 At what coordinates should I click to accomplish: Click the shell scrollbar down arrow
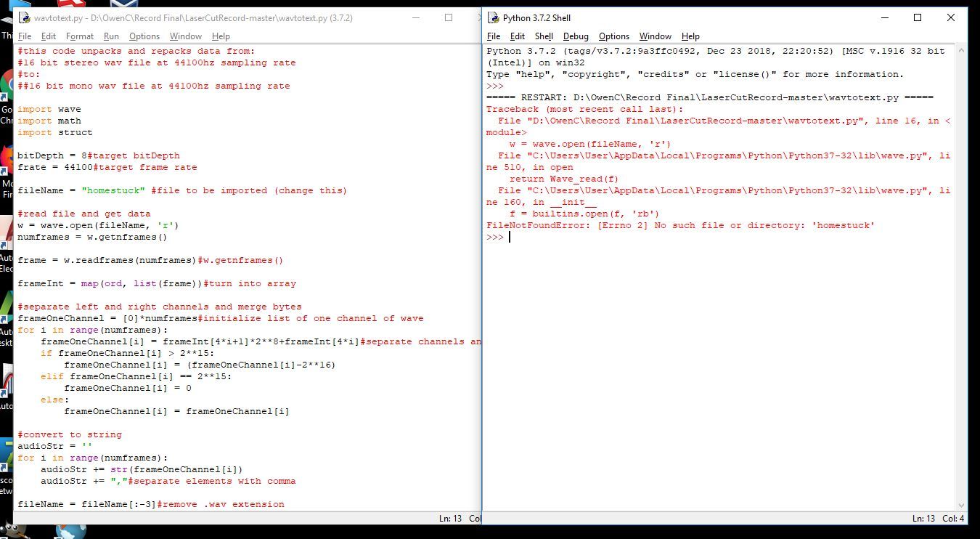[x=961, y=506]
